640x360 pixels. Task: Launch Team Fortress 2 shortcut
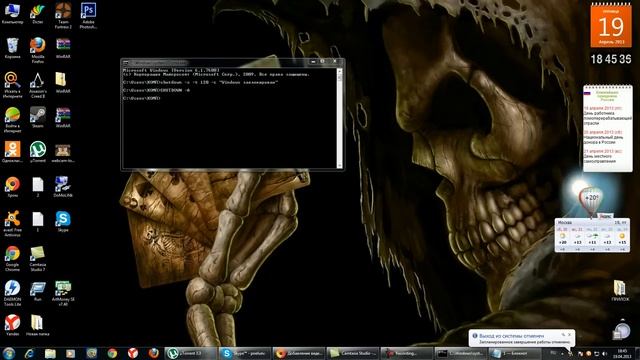click(x=63, y=16)
